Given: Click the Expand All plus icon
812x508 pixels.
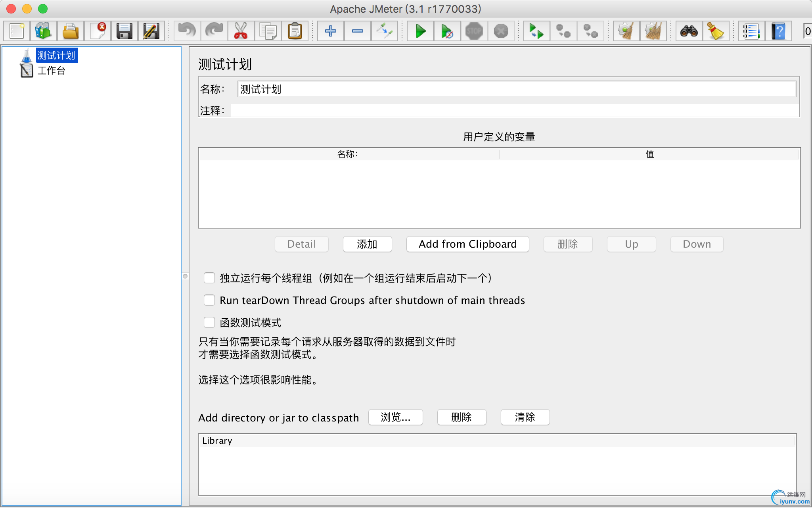Looking at the screenshot, I should 331,31.
